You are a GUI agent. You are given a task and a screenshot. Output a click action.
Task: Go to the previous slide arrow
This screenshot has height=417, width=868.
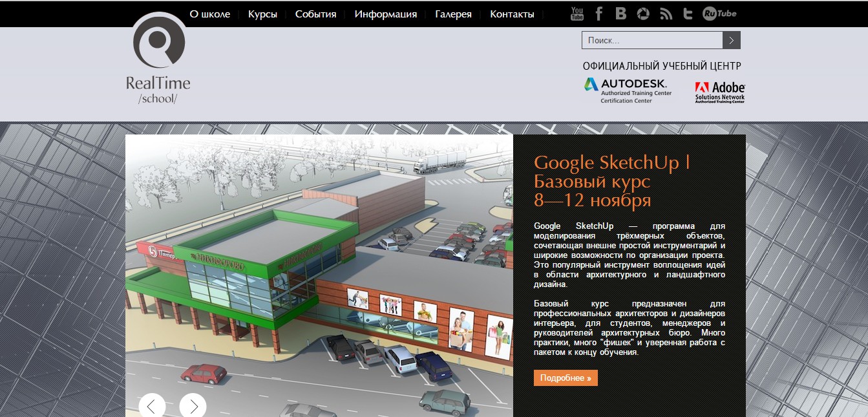(x=152, y=405)
